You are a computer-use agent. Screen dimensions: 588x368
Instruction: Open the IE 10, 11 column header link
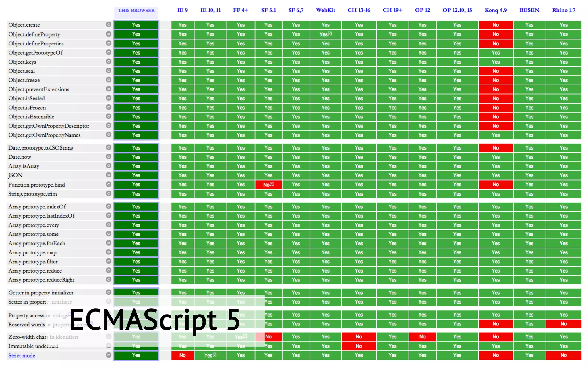tap(210, 10)
